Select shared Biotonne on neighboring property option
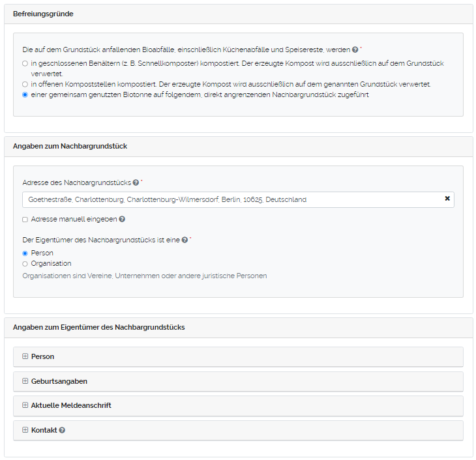This screenshot has width=476, height=460. point(25,95)
